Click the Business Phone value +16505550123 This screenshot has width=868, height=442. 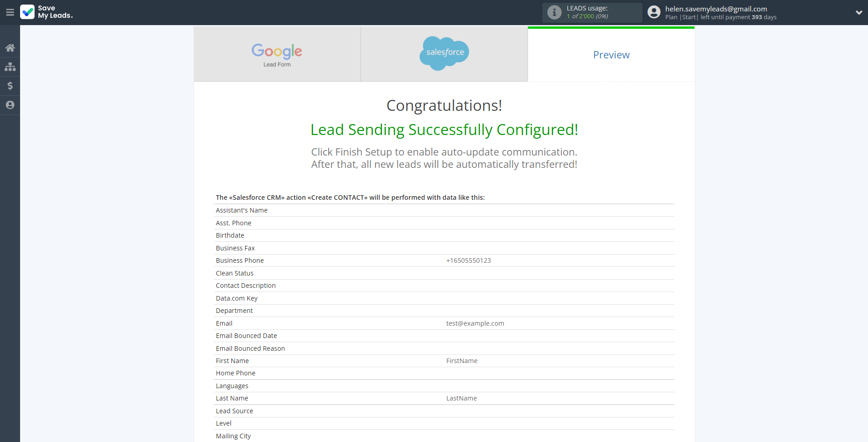[469, 260]
